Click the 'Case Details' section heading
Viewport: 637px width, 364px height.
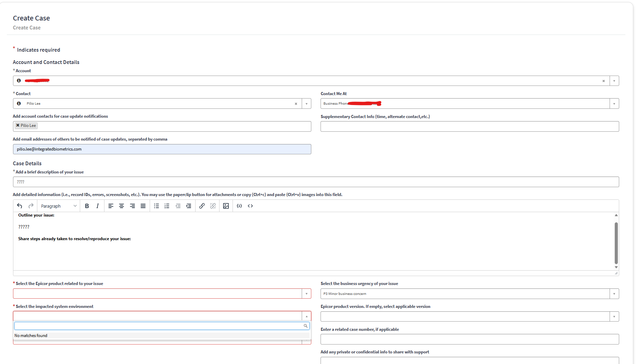(27, 164)
